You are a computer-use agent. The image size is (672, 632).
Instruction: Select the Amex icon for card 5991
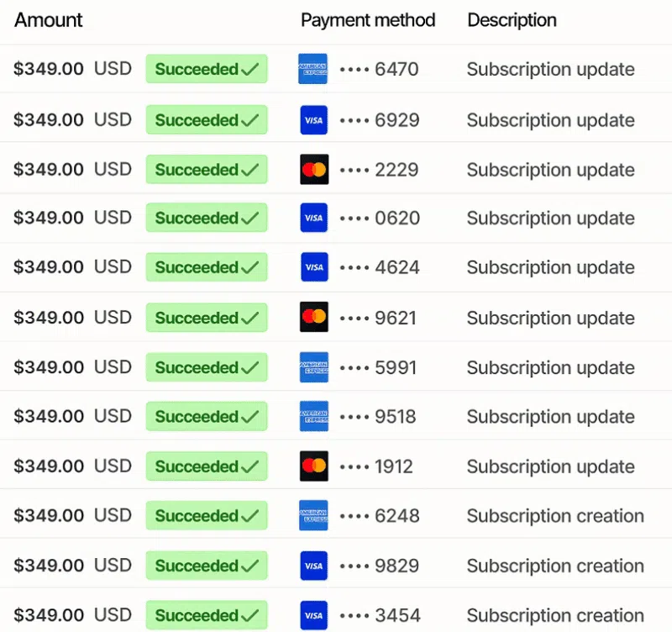pos(313,367)
